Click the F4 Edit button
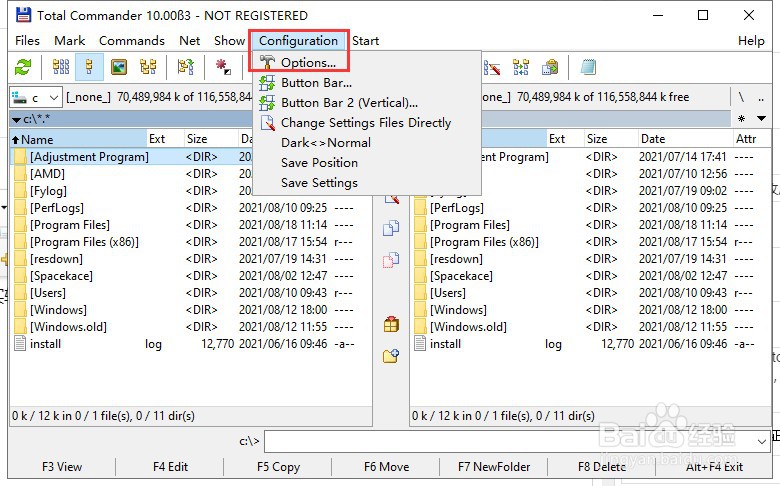 (170, 467)
